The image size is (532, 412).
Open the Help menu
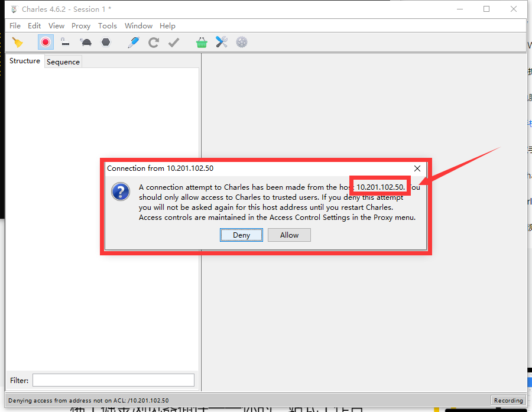point(168,26)
